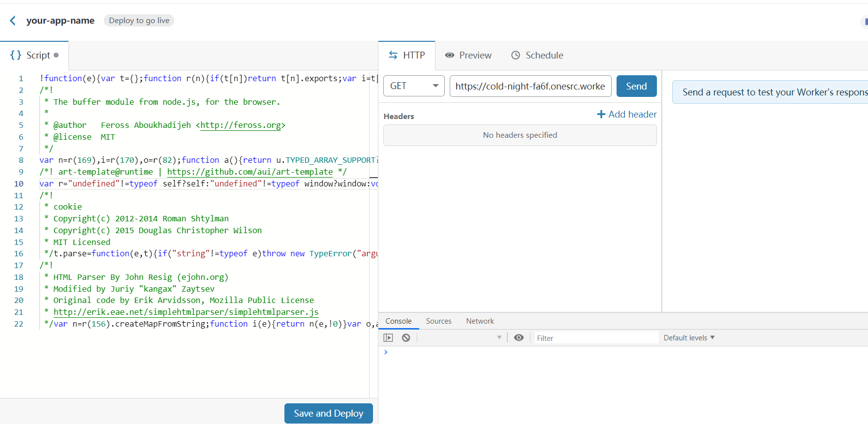Open the GET method dropdown
868x424 pixels.
pos(414,86)
